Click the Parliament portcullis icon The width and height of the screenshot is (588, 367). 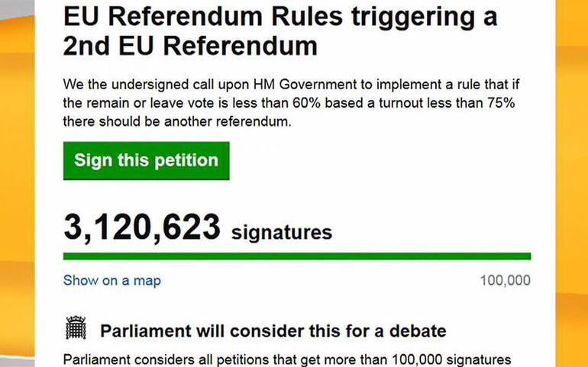76,329
